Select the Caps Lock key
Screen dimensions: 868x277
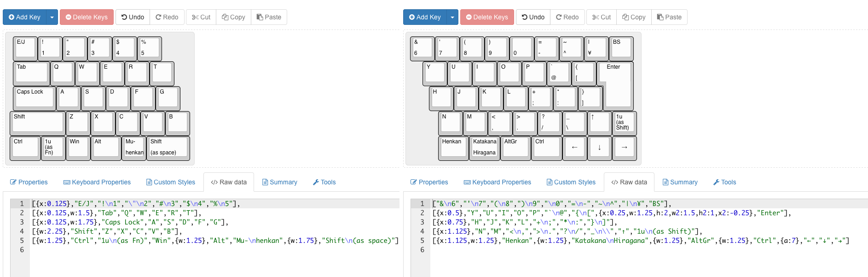(x=35, y=98)
